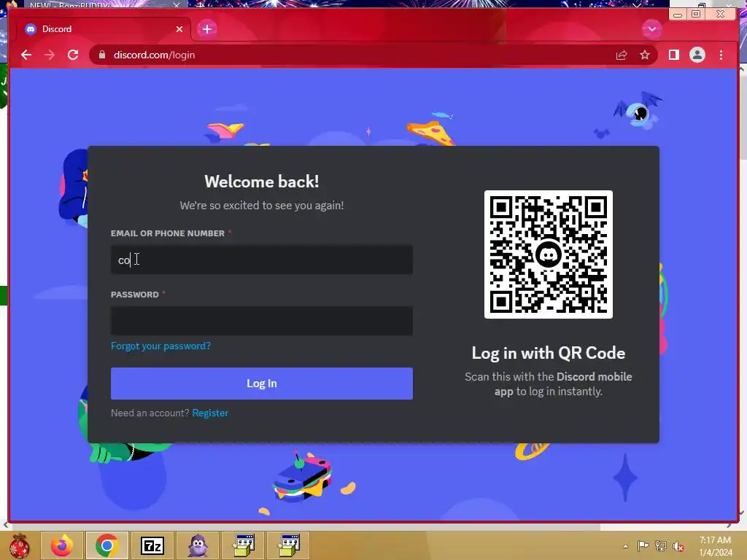Click the ornament Start button
The height and width of the screenshot is (560, 747).
pos(19,545)
